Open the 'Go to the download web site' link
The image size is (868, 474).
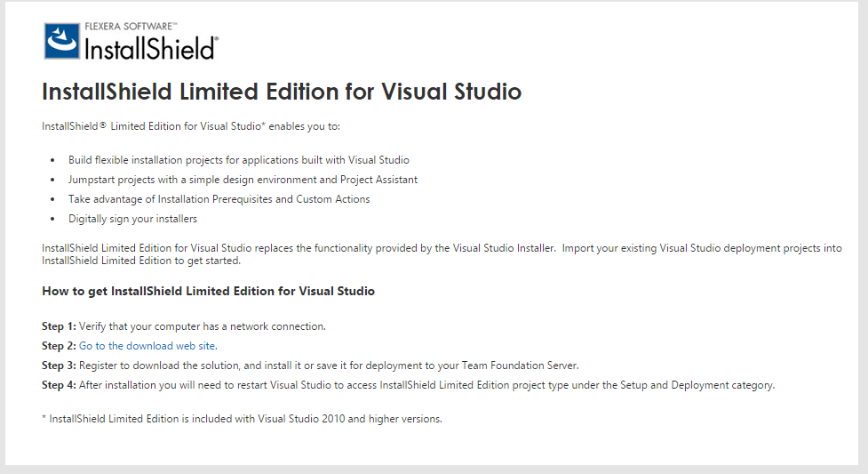click(147, 346)
